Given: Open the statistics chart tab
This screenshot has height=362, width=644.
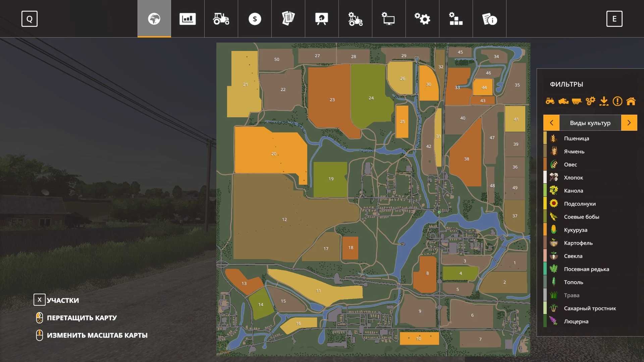Looking at the screenshot, I should click(187, 19).
